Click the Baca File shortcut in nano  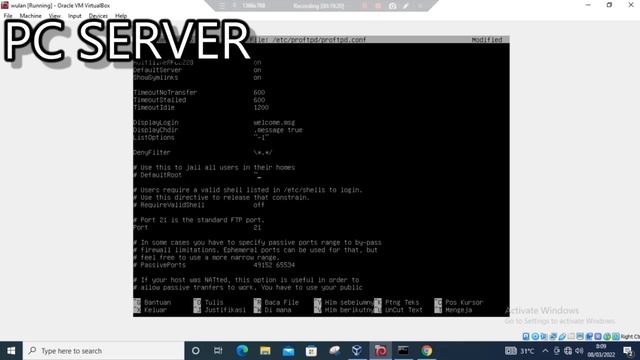tap(276, 302)
